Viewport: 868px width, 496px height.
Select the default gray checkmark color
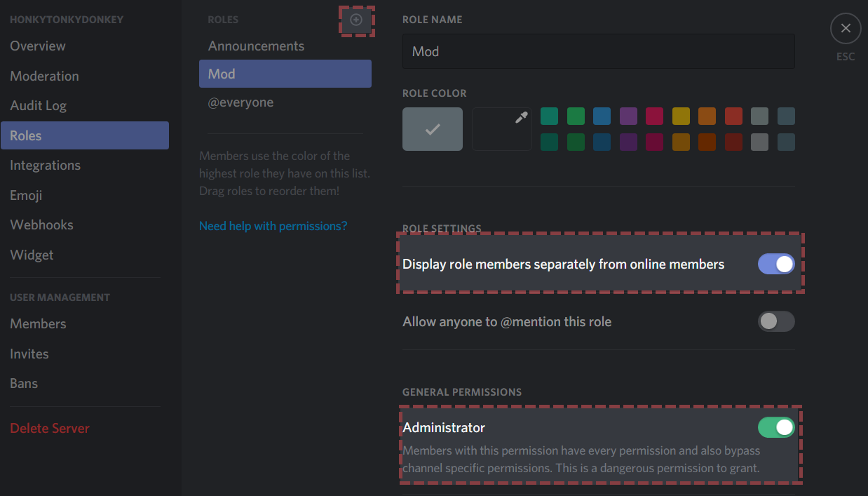(x=433, y=129)
